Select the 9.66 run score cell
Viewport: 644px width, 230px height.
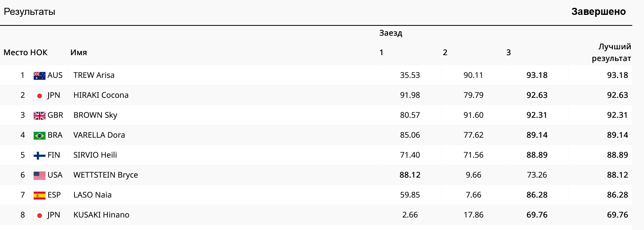pos(473,175)
